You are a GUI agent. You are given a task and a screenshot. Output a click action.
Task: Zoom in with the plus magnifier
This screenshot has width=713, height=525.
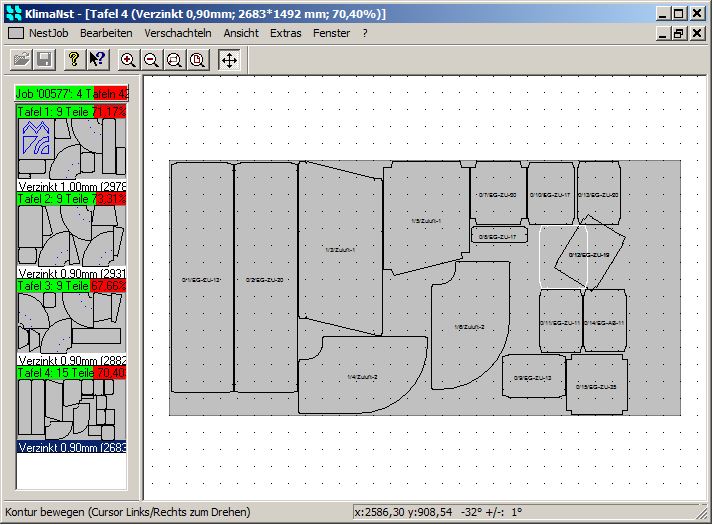(x=128, y=60)
